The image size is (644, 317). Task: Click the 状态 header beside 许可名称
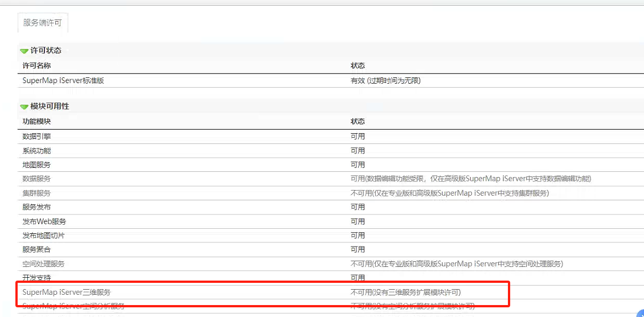coord(358,65)
